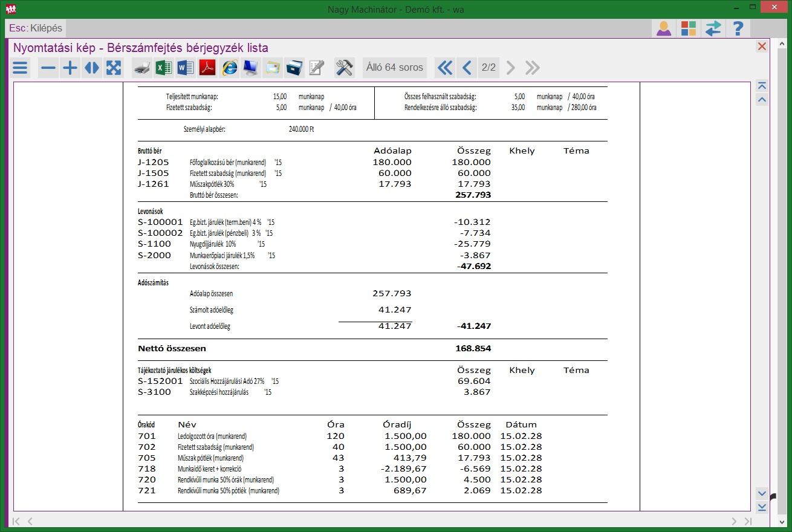Viewport: 792px width, 532px height.
Task: Export the list to Word
Action: (186, 68)
